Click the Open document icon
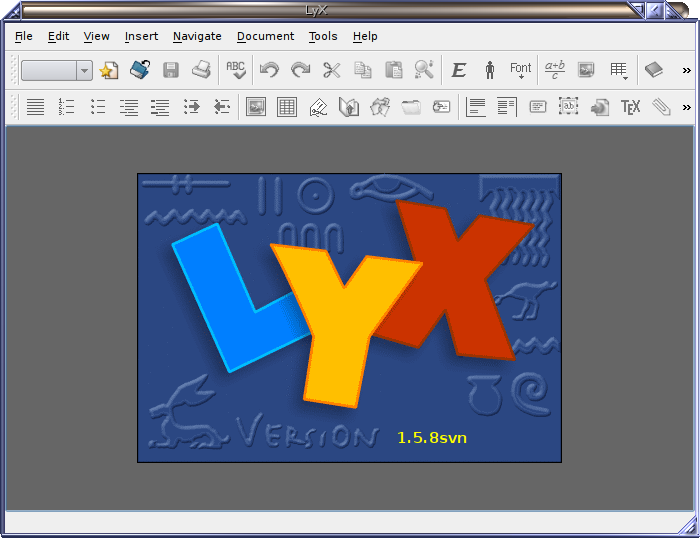Viewport: 700px width, 538px height. tap(140, 70)
